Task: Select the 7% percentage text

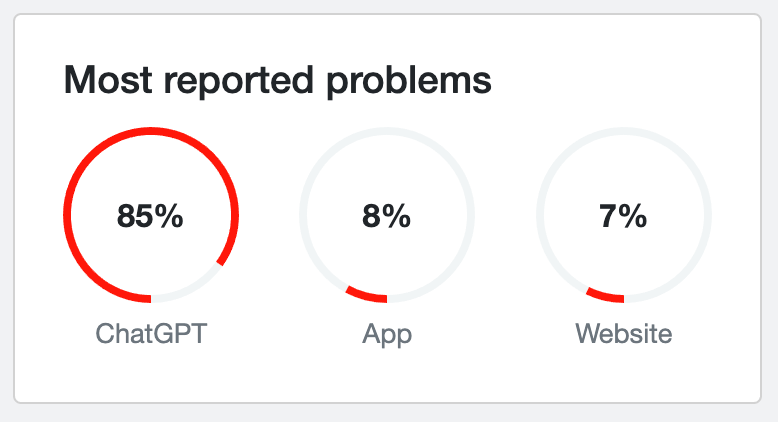Action: [623, 216]
